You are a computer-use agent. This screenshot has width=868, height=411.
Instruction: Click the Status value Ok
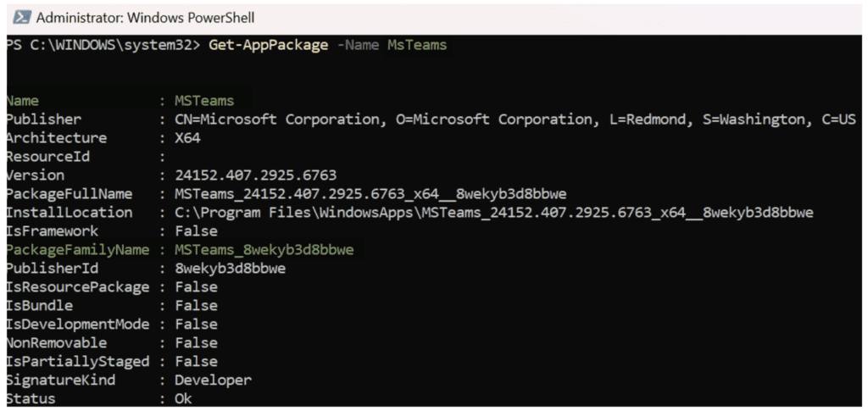[x=183, y=399]
